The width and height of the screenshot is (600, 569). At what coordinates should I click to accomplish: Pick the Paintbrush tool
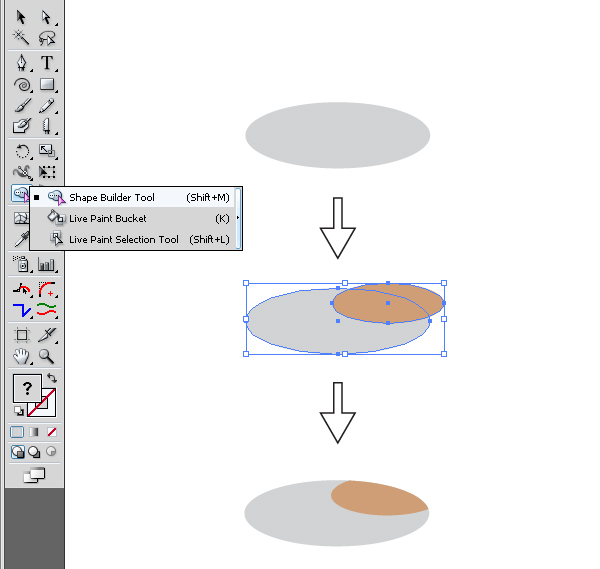pos(22,106)
